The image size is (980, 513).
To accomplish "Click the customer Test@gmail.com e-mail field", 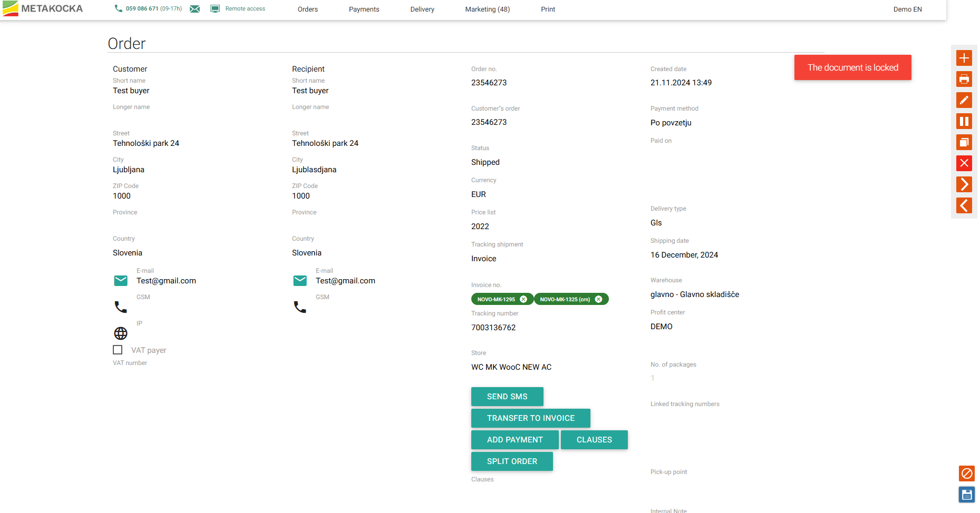I will point(166,281).
